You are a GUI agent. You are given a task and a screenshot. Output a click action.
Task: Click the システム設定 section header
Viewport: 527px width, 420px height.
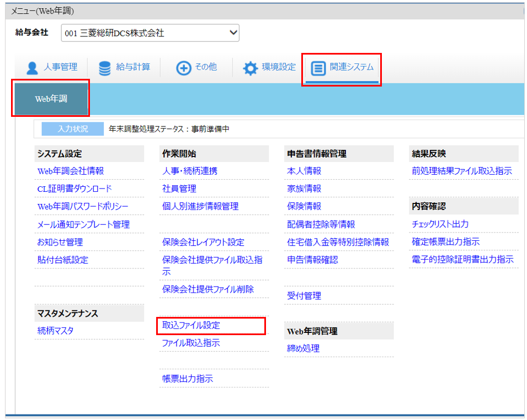89,154
